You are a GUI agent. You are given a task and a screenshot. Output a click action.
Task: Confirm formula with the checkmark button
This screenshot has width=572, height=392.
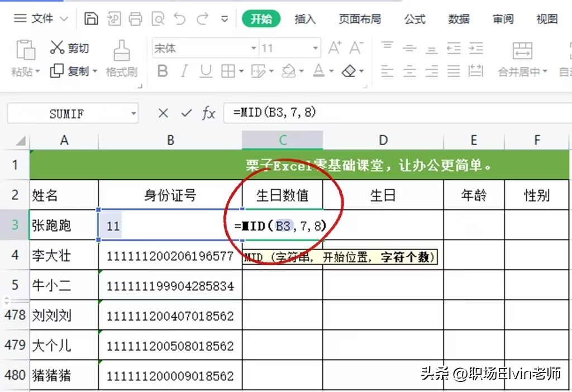click(x=186, y=113)
